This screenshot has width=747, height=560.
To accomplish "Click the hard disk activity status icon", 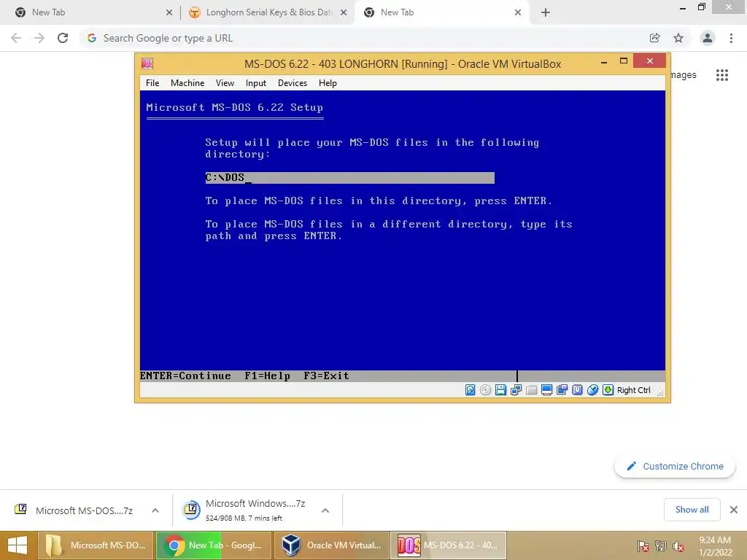I will pyautogui.click(x=471, y=390).
